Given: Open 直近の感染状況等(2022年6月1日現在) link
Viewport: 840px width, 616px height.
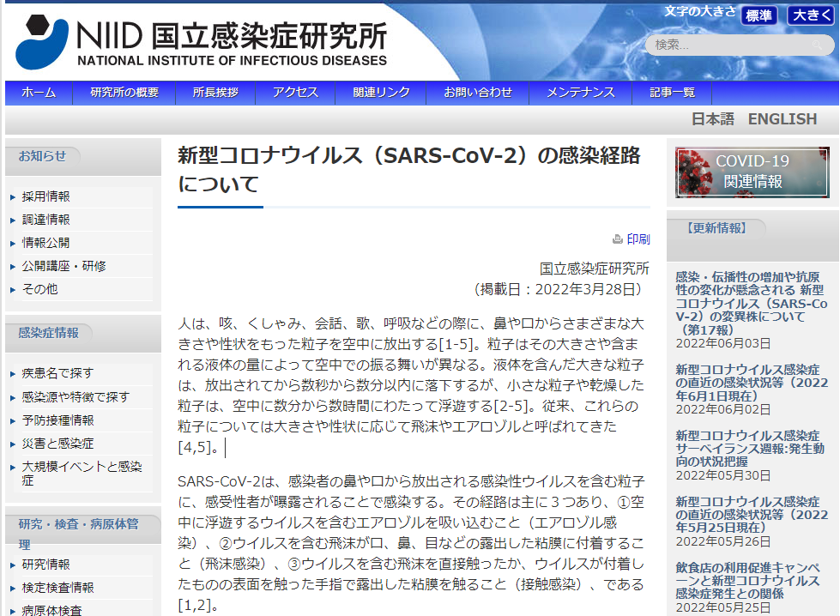Looking at the screenshot, I should tap(751, 383).
